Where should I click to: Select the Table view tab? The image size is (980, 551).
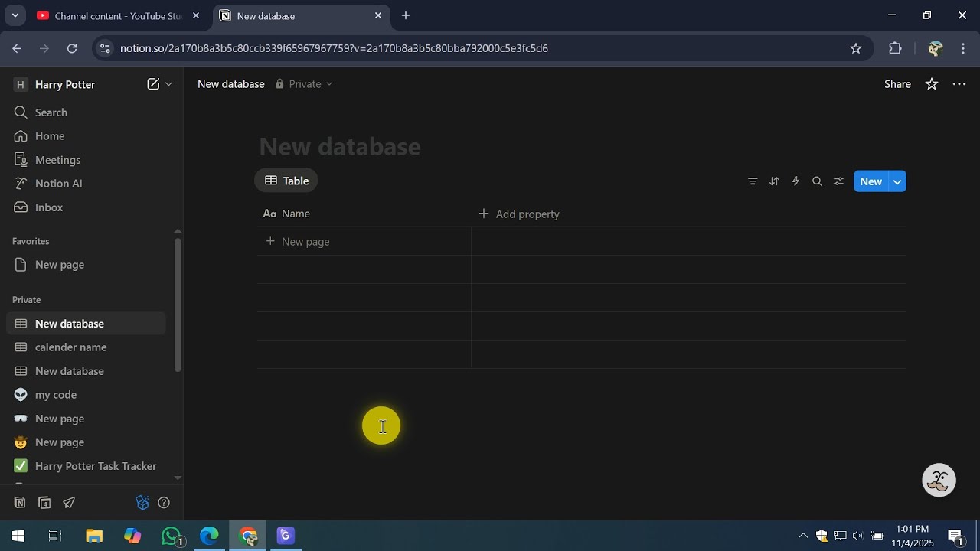(x=286, y=181)
